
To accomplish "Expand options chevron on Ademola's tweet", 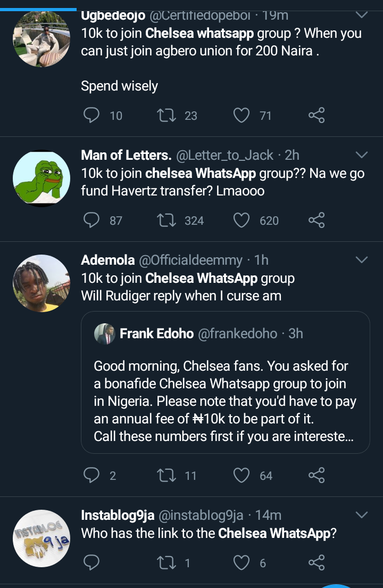I will pyautogui.click(x=361, y=260).
